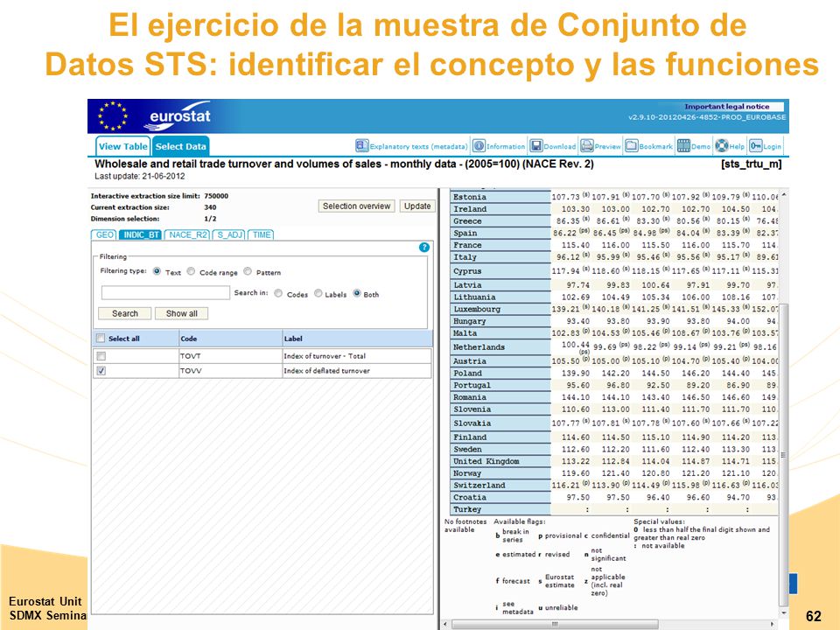840x630 pixels.
Task: Click the eurostat logo
Action: 178,116
